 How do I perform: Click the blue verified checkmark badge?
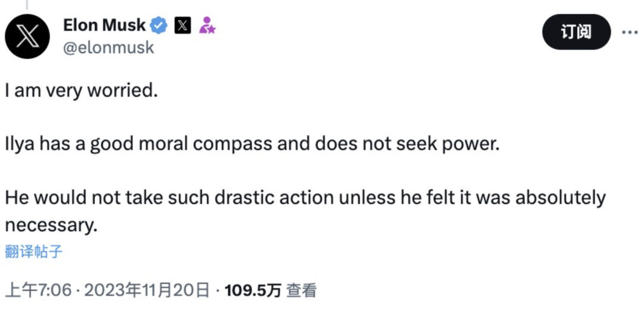159,26
